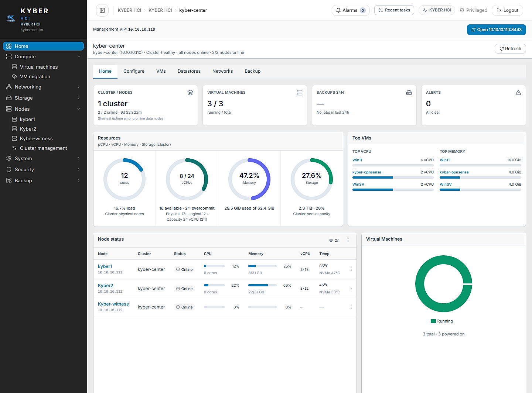Open Recent tasks list

tap(394, 10)
